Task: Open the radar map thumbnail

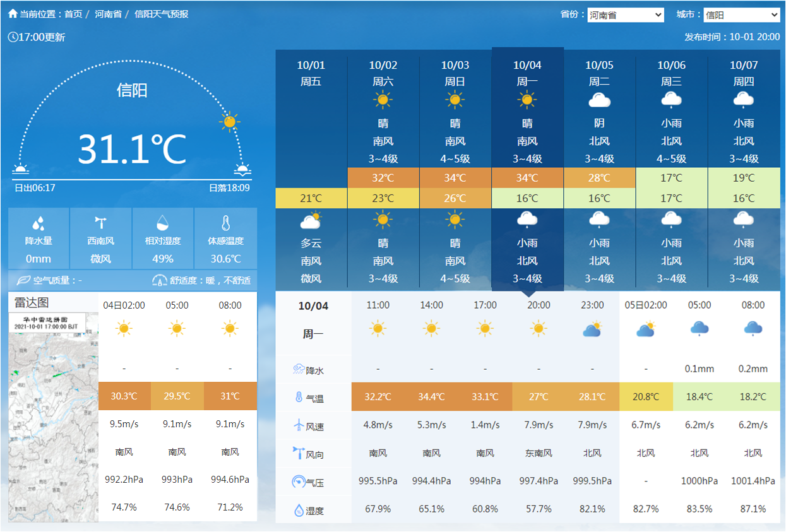Action: 54,417
